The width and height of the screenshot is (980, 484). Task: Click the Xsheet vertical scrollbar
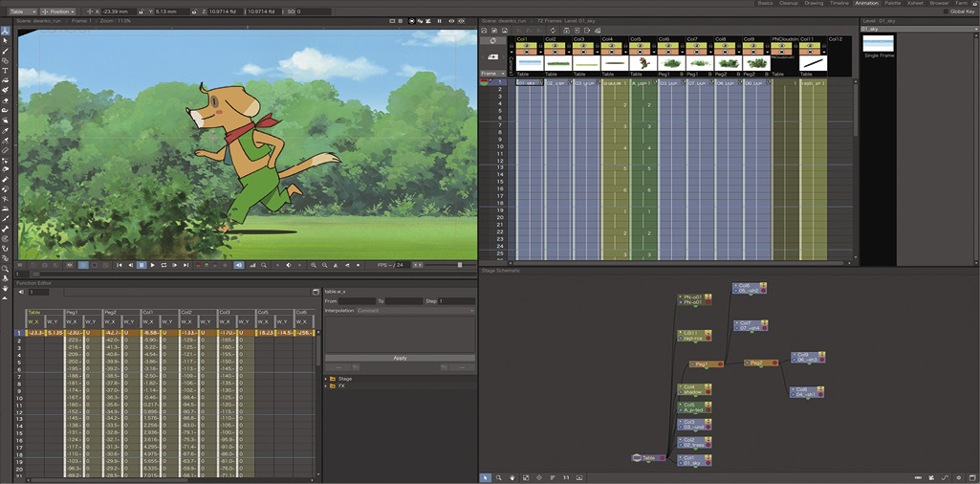pos(856,109)
